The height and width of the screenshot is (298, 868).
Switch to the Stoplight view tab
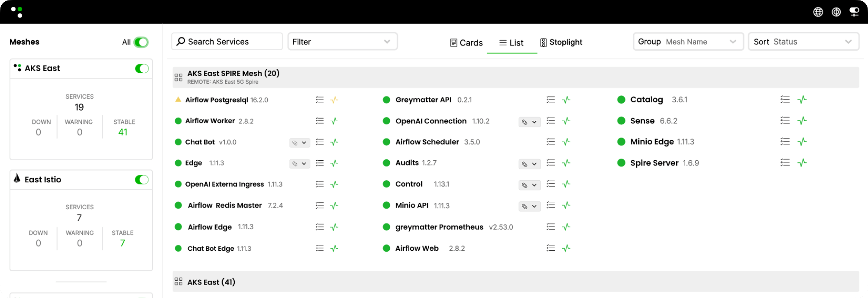[561, 42]
